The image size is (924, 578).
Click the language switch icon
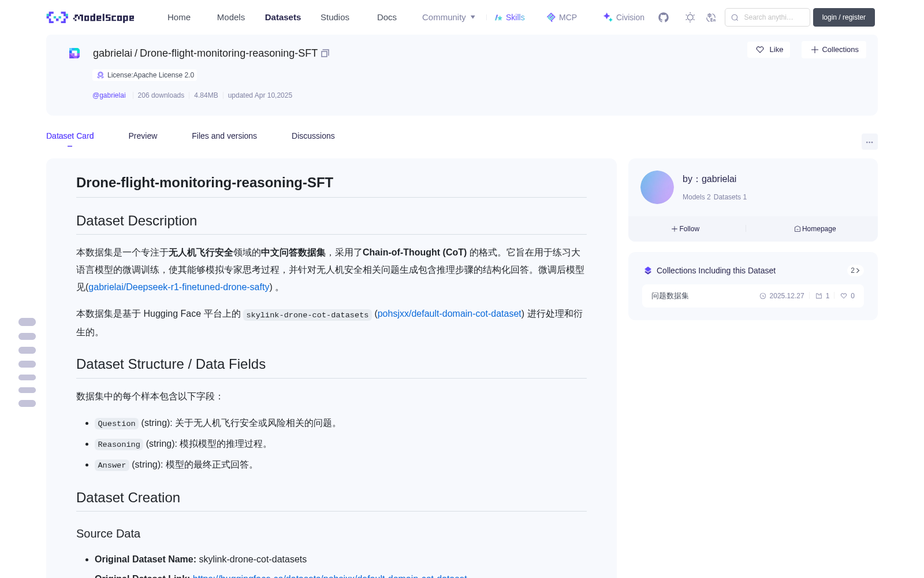click(711, 17)
